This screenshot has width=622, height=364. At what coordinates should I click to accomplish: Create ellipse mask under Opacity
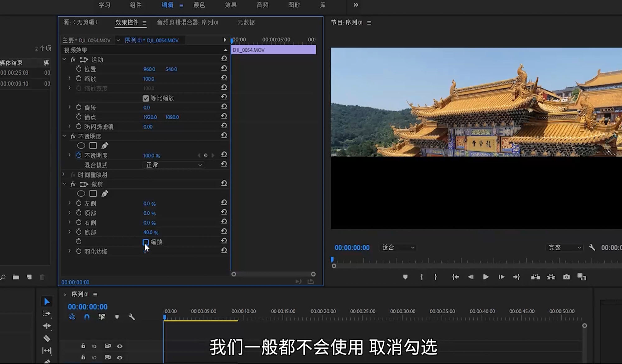pos(81,145)
